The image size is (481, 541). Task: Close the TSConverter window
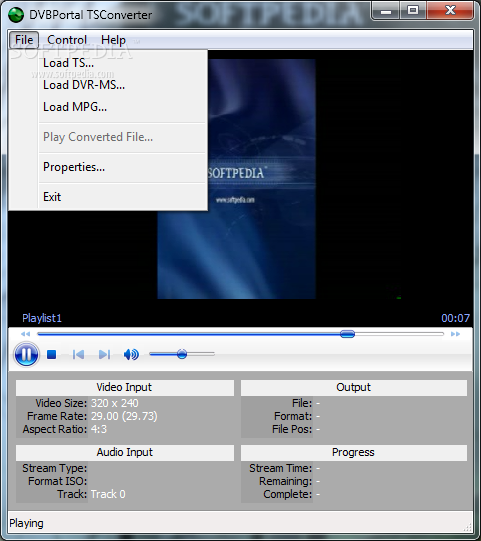tap(450, 11)
